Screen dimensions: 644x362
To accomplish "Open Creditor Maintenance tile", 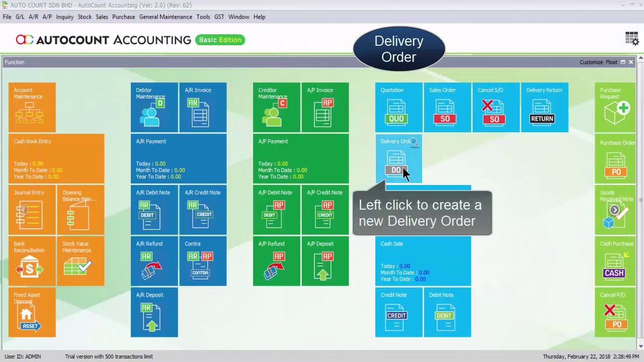I will click(x=277, y=108).
